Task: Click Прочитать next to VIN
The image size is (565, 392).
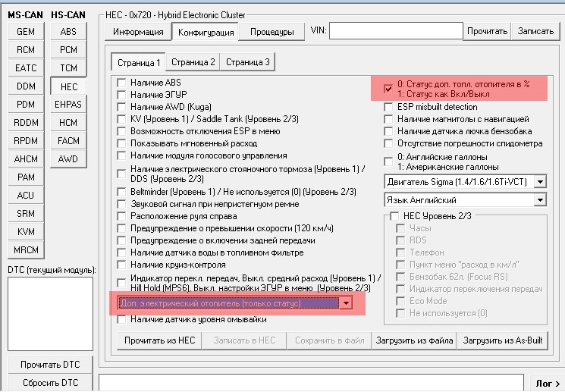Action: pos(487,31)
